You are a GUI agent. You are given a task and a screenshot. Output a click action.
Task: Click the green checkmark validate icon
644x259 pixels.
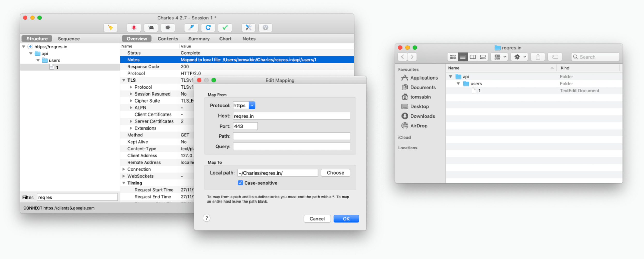click(225, 27)
